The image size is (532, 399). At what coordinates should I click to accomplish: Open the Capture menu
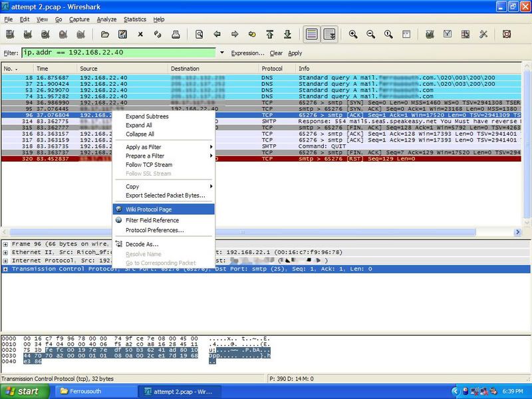coord(79,19)
